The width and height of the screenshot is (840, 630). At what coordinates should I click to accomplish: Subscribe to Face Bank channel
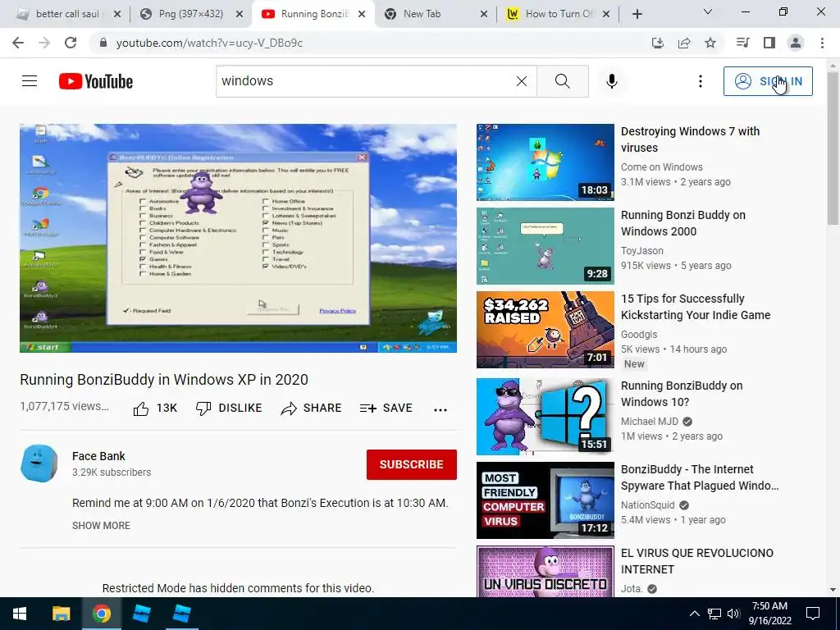(x=412, y=464)
